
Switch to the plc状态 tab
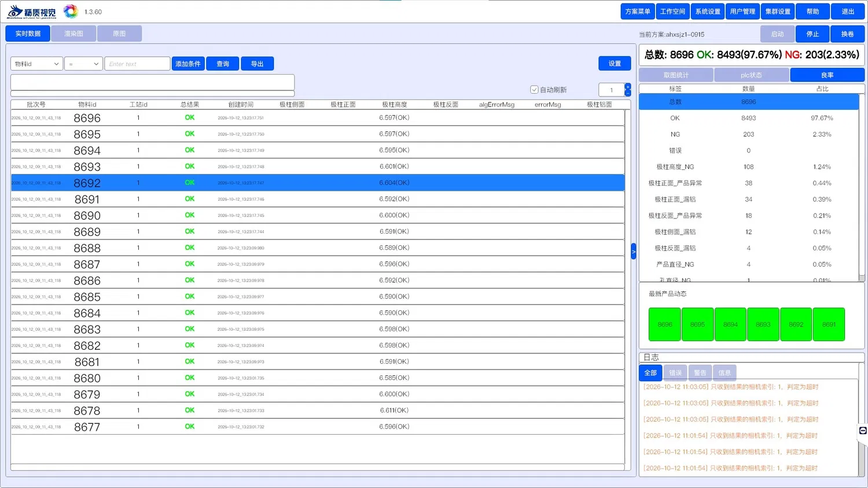(x=752, y=75)
